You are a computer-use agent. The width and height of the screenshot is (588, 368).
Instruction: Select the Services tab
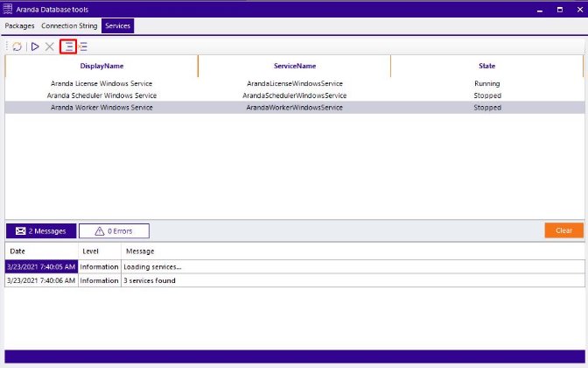(x=118, y=26)
